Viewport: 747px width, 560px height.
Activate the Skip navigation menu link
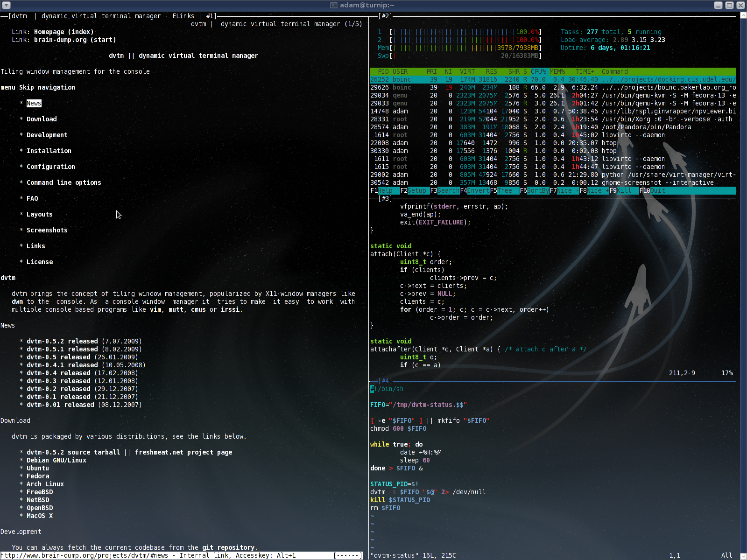point(47,87)
